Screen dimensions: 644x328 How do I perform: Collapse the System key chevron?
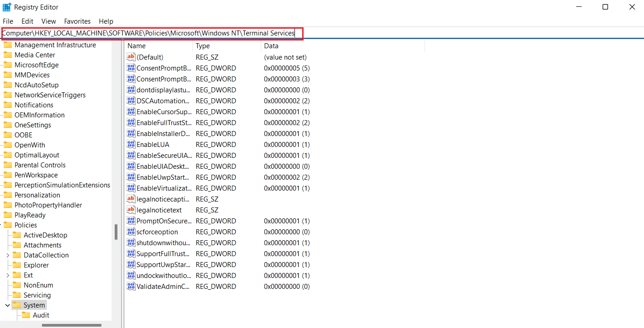(8, 305)
